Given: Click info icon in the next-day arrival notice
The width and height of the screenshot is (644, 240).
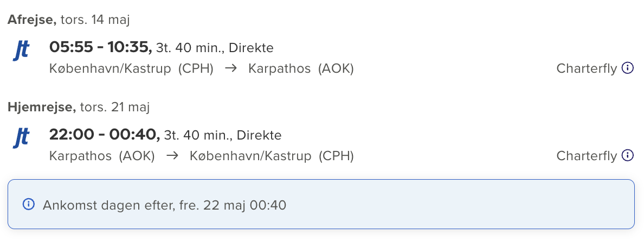Looking at the screenshot, I should (29, 205).
